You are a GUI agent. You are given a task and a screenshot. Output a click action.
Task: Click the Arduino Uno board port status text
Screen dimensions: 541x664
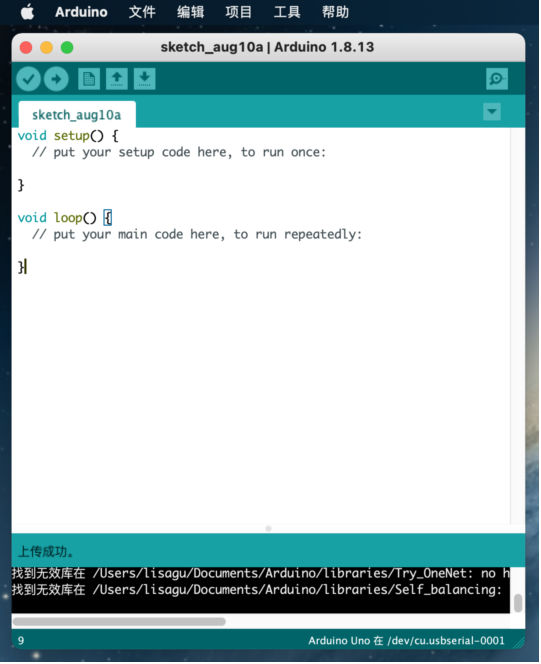coord(406,641)
